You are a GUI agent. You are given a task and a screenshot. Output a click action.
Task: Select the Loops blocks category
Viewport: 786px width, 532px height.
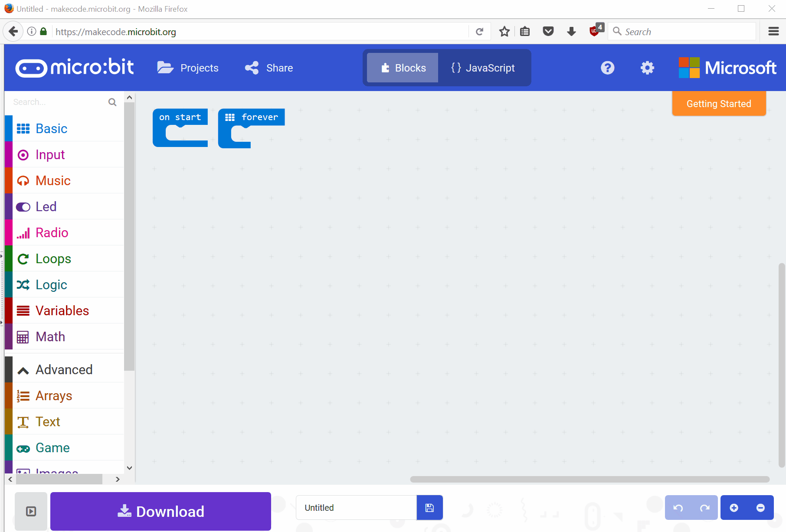click(x=53, y=258)
